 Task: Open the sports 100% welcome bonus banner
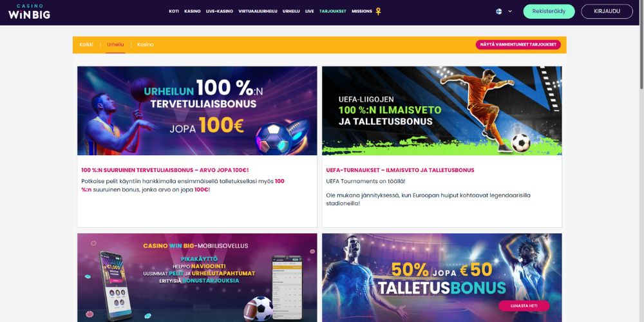(197, 111)
